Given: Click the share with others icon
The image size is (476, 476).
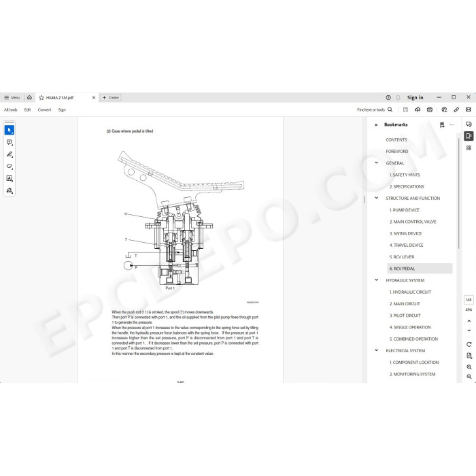Looking at the screenshot, I should point(444,109).
